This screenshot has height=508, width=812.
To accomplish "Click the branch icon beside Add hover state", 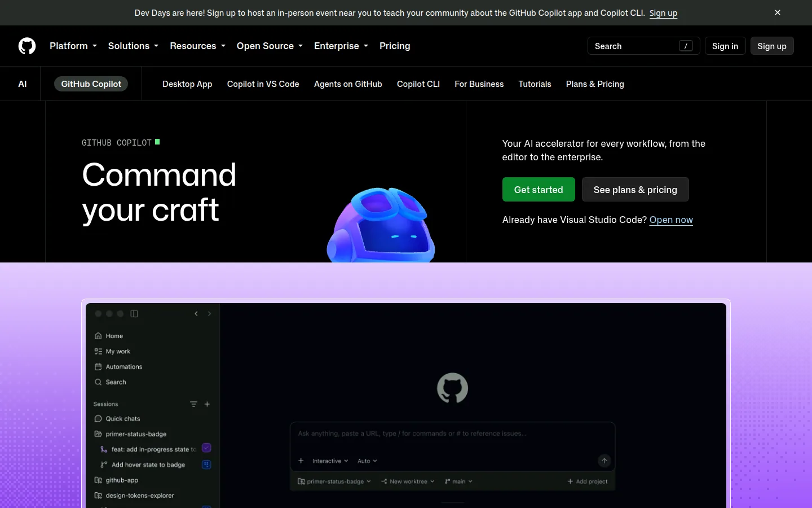I will pos(104,465).
